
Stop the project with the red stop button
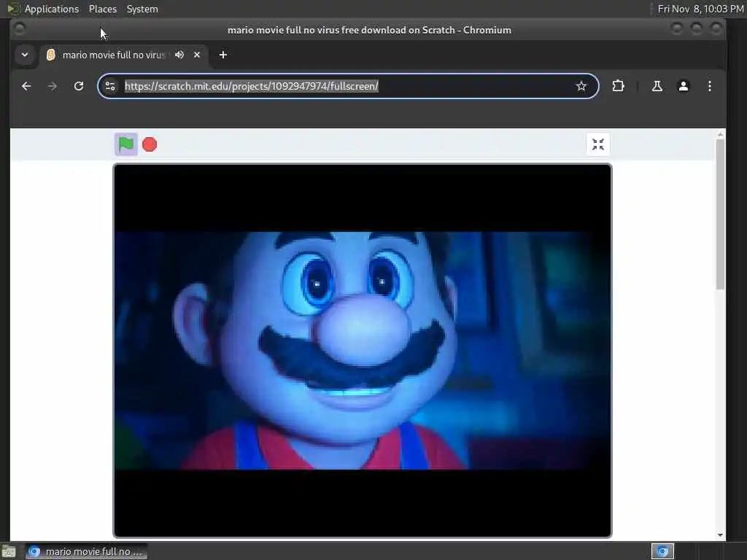[x=150, y=144]
